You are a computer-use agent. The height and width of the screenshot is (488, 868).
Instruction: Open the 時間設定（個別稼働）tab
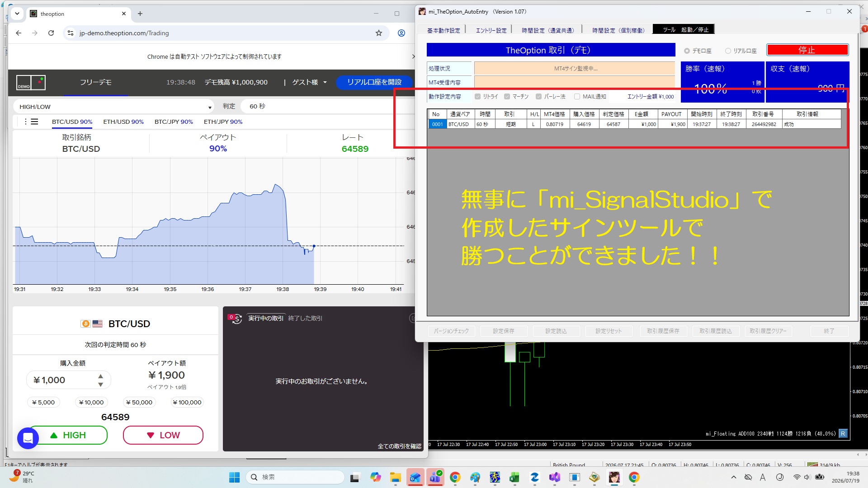point(618,30)
